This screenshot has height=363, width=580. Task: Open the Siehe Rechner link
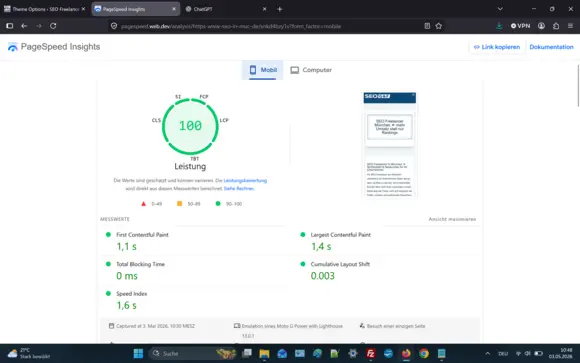[239, 189]
